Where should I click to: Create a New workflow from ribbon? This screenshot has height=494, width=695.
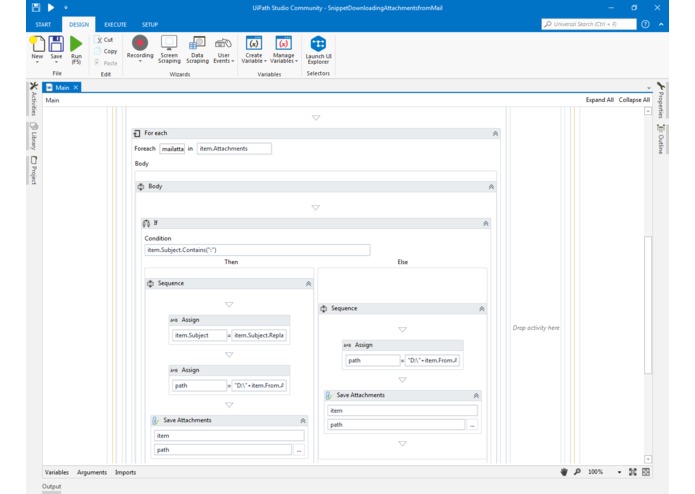click(37, 48)
